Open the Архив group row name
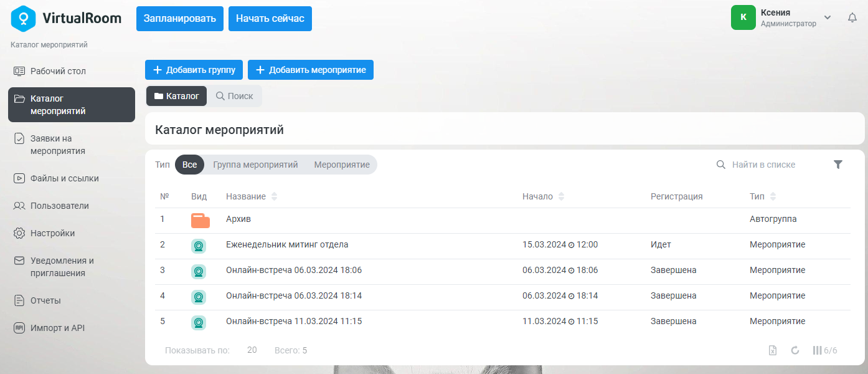 click(x=238, y=219)
